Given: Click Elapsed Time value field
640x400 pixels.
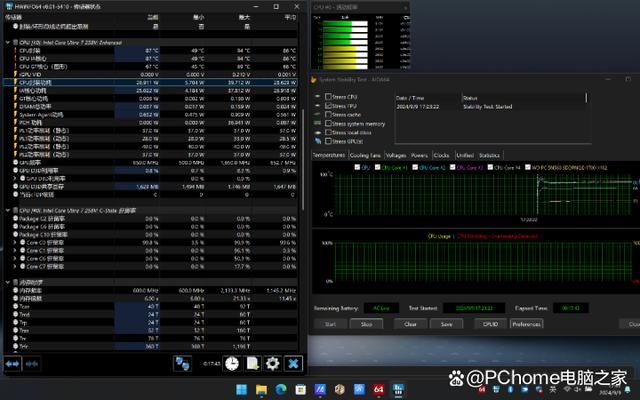Looking at the screenshot, I should (571, 308).
